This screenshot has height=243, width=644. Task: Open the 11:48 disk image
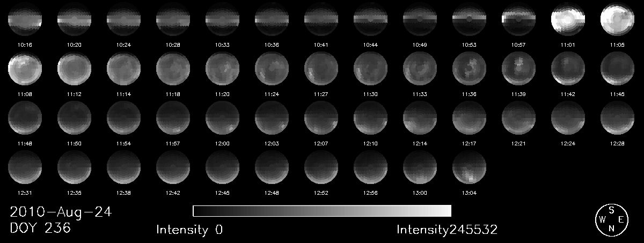tap(25, 119)
